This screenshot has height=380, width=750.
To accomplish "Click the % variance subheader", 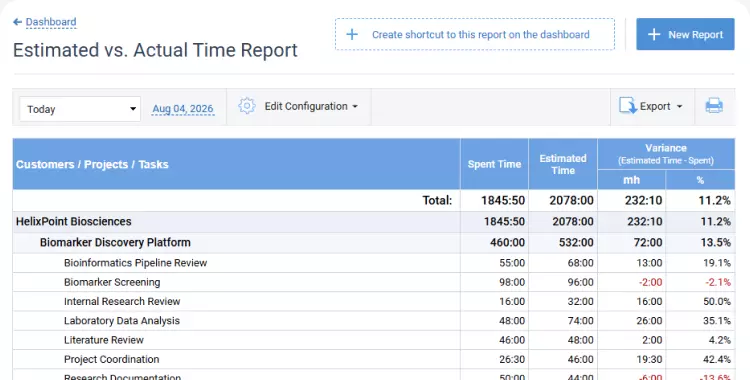I will [700, 180].
